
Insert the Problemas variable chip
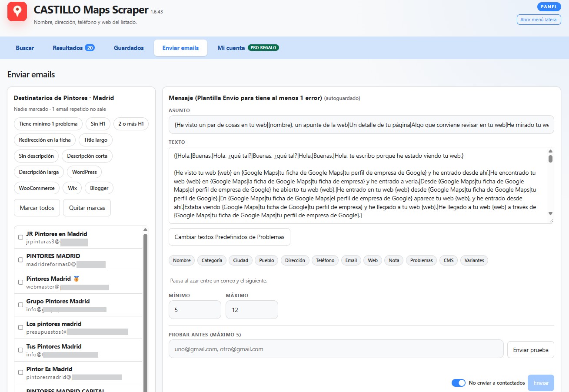tap(422, 260)
